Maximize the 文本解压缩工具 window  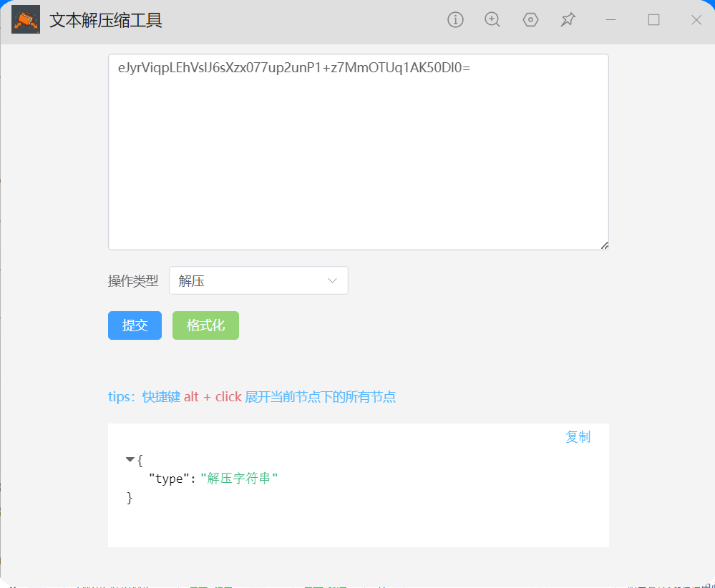(x=653, y=20)
